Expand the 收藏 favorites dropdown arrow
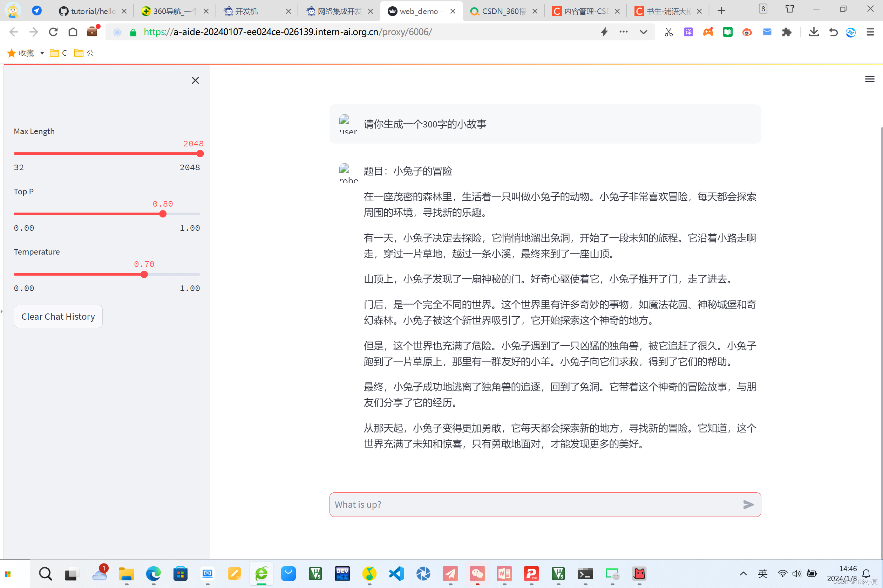 pyautogui.click(x=42, y=53)
